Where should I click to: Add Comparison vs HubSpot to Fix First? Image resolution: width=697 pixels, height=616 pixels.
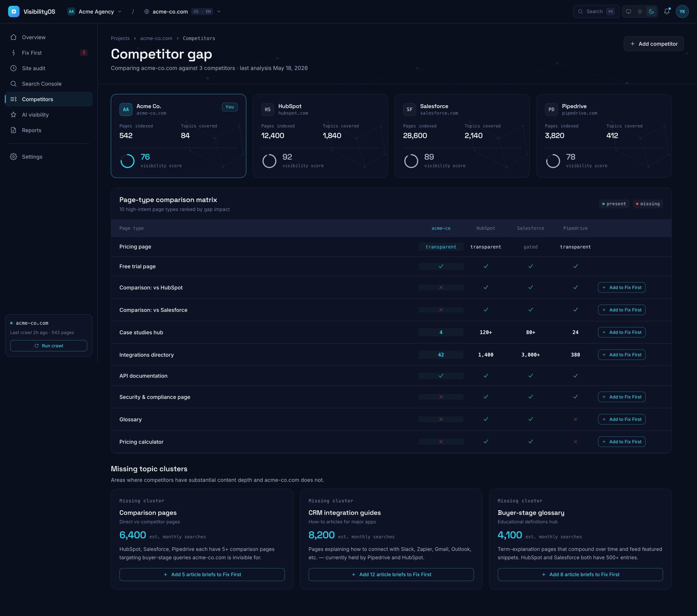(621, 287)
